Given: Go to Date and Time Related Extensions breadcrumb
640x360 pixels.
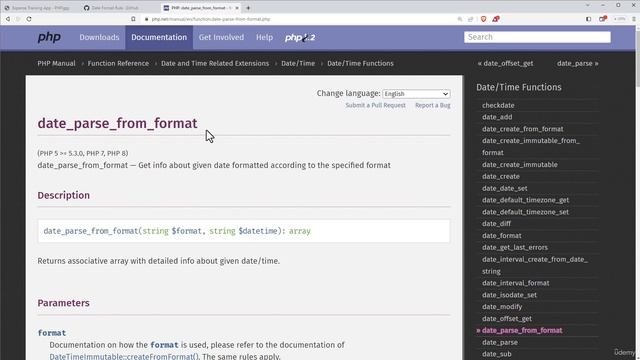Looking at the screenshot, I should pos(215,63).
